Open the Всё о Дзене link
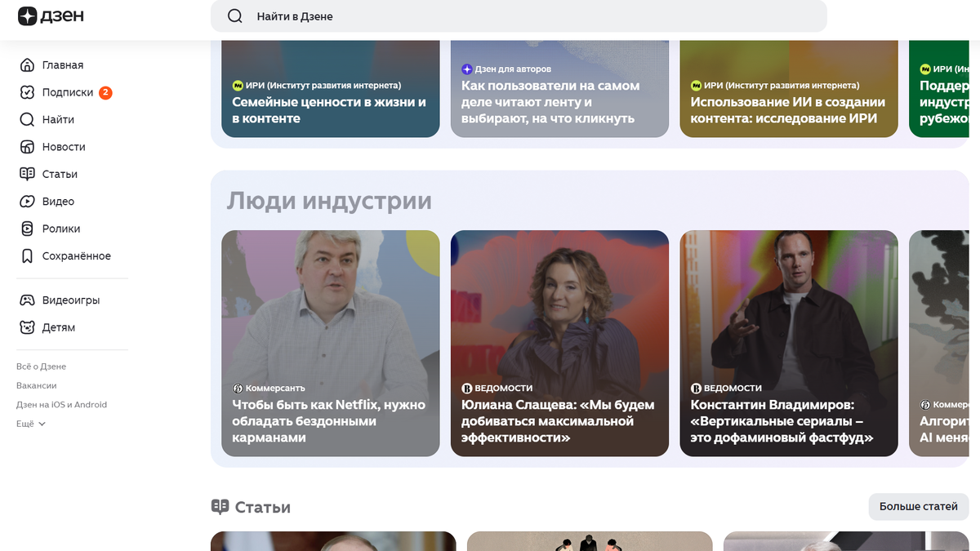 click(x=41, y=367)
